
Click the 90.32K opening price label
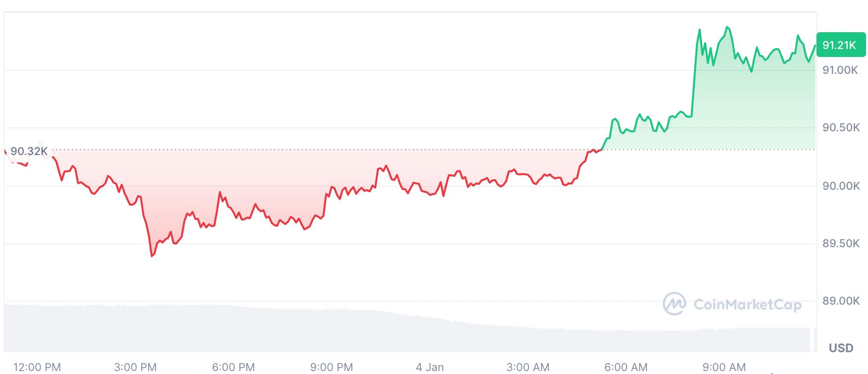29,151
